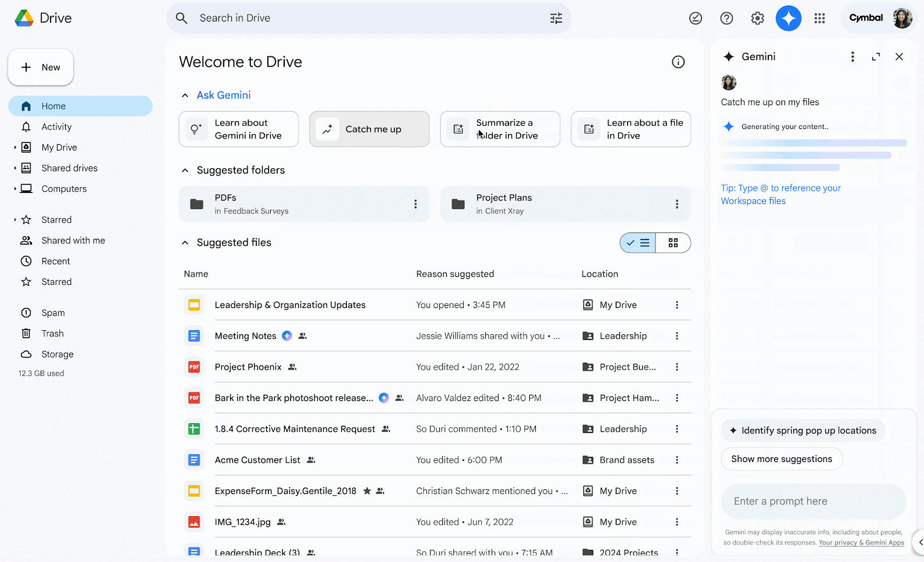Image resolution: width=924 pixels, height=562 pixels.
Task: Click Summarize a folder in Drive
Action: click(500, 129)
